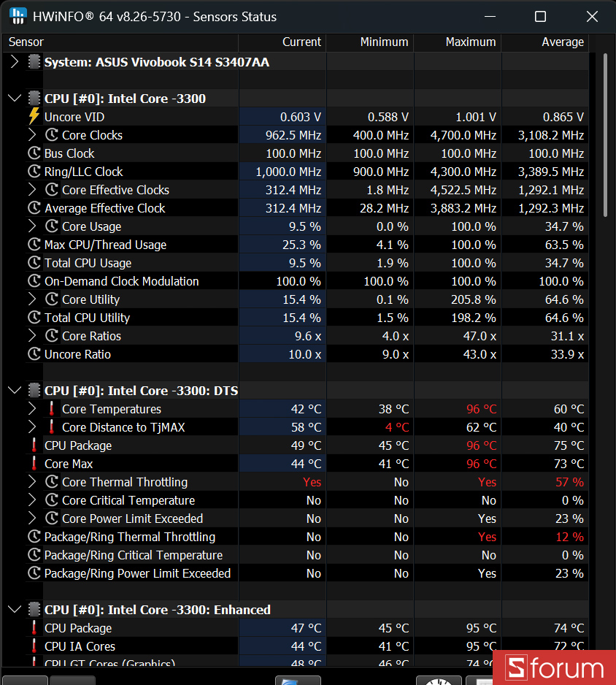The image size is (616, 685).
Task: Select Core Utility maximum 205.8 %
Action: (x=474, y=299)
